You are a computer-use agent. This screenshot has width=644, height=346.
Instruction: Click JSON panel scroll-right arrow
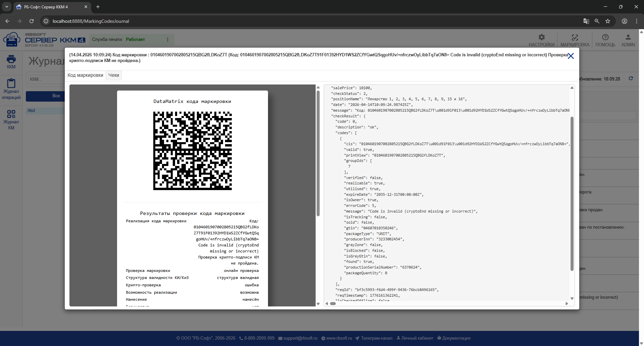pyautogui.click(x=567, y=303)
